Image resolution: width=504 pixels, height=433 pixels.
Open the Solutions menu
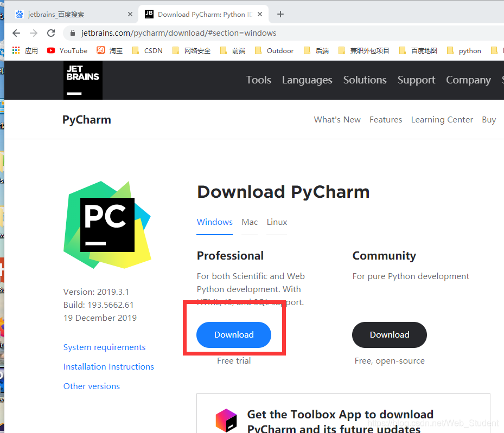click(365, 80)
